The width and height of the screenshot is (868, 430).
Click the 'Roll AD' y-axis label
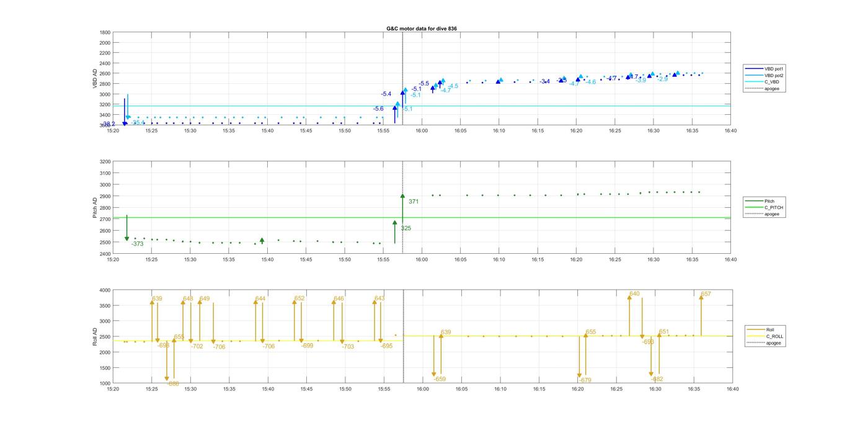tap(95, 337)
